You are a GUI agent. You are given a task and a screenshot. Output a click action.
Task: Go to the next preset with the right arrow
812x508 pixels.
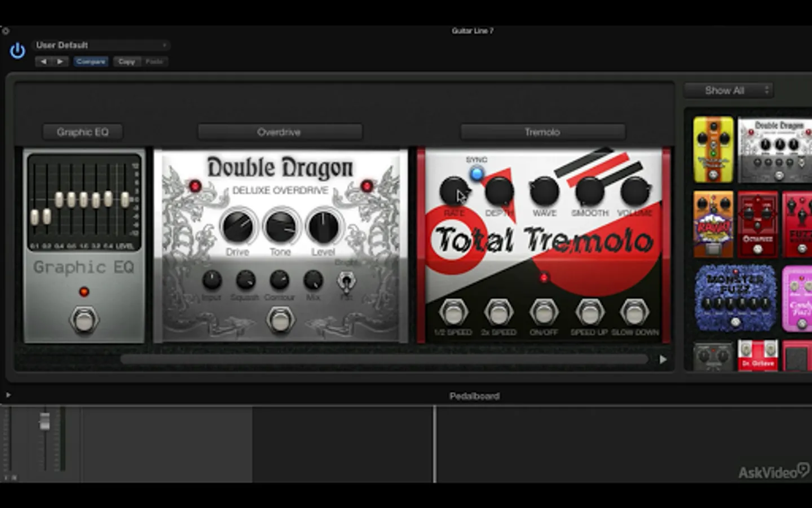(60, 62)
